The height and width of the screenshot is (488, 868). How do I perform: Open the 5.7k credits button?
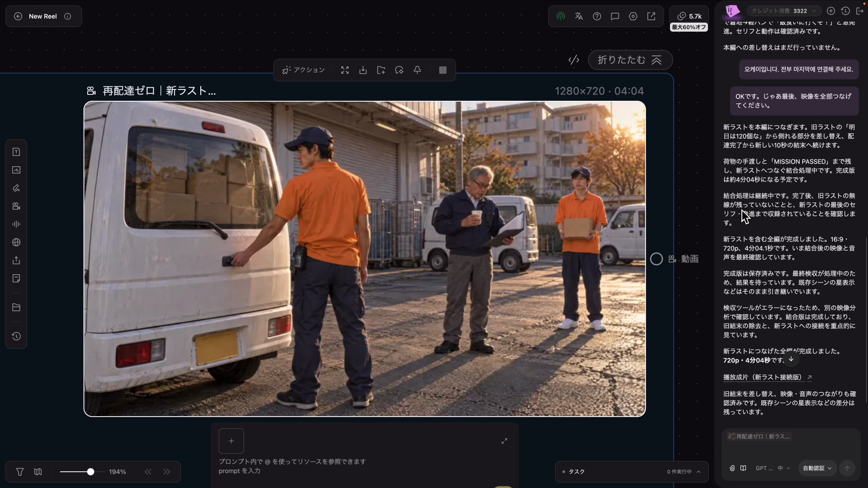coord(689,16)
